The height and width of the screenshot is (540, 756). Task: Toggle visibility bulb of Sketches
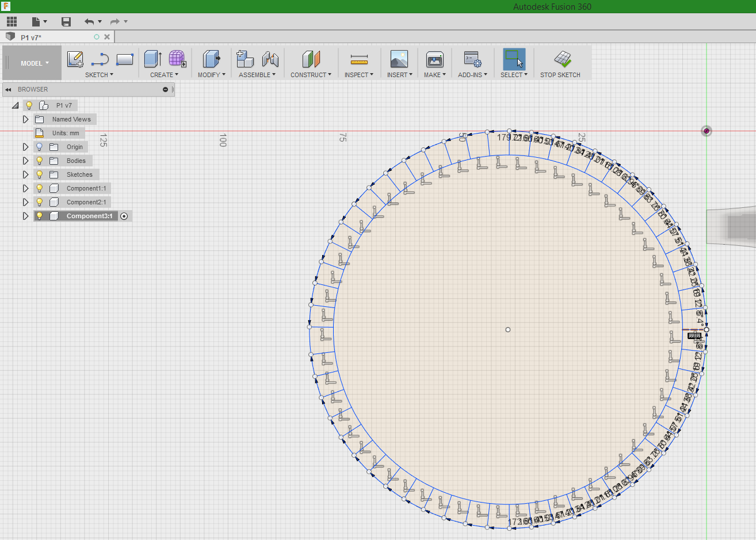[39, 174]
